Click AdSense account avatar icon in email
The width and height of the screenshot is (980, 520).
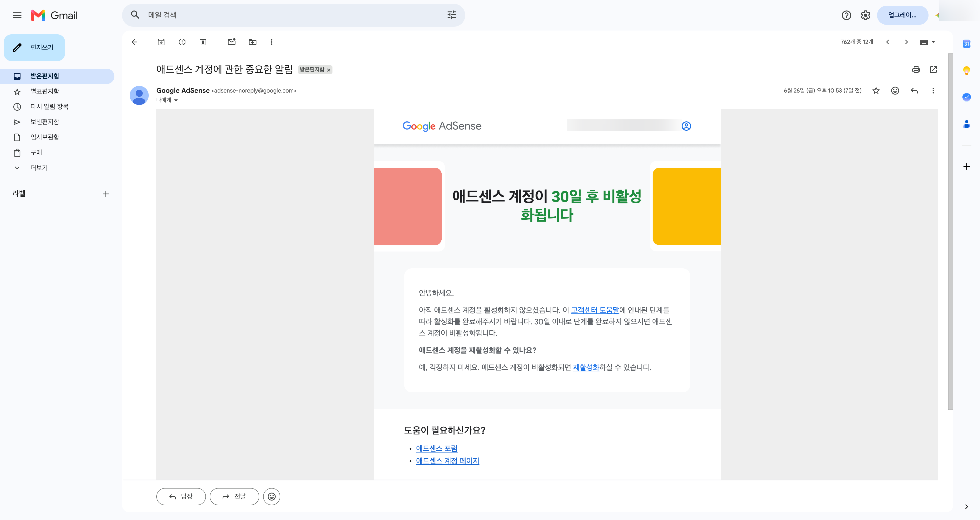tap(686, 126)
